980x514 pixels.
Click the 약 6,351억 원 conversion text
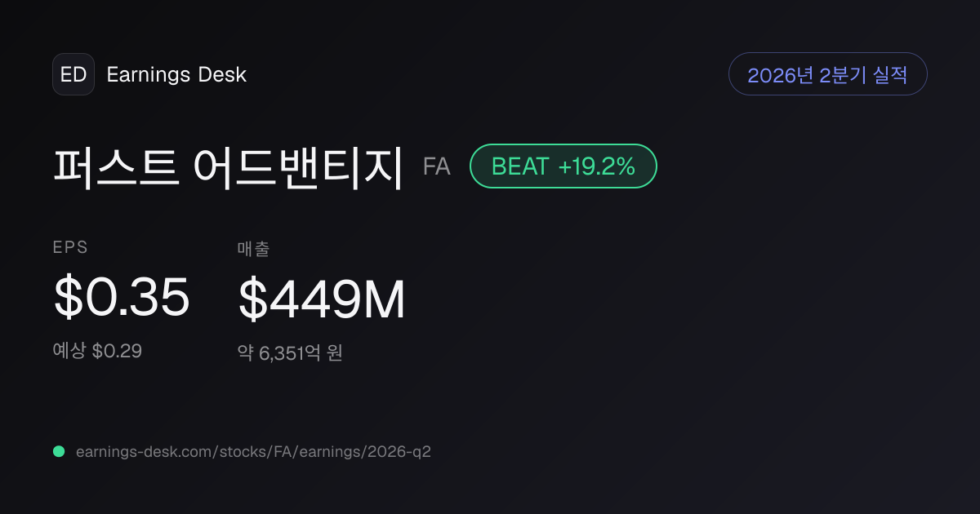[290, 353]
